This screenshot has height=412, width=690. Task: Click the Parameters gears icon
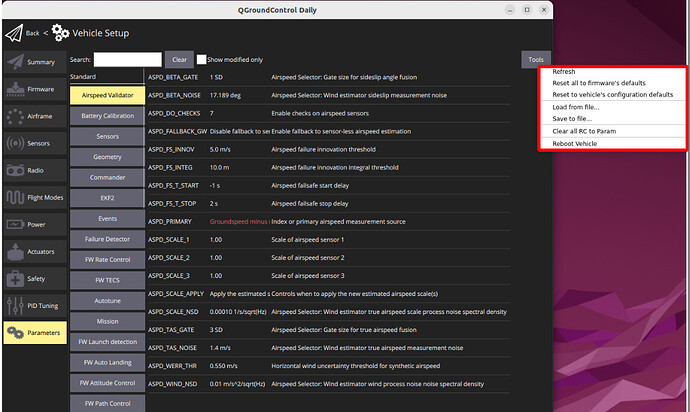(15, 333)
